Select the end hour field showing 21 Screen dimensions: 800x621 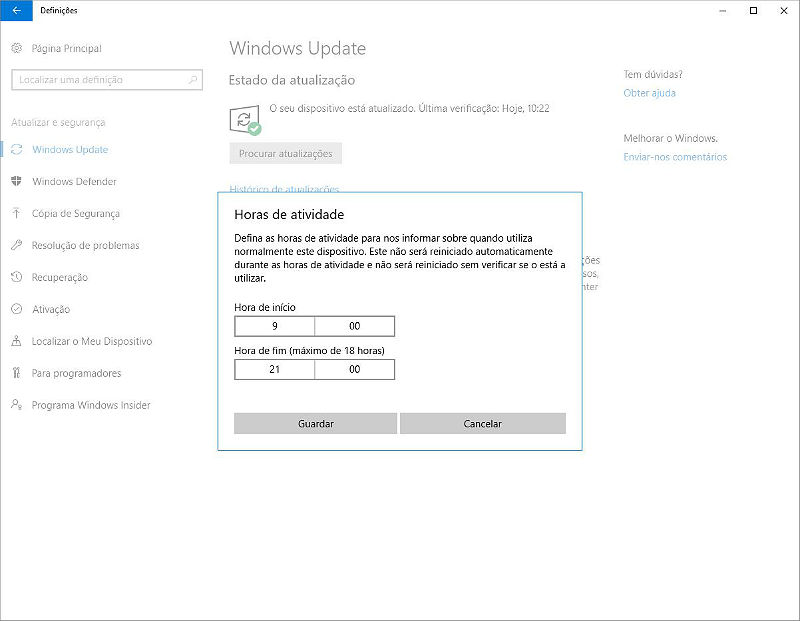[274, 369]
